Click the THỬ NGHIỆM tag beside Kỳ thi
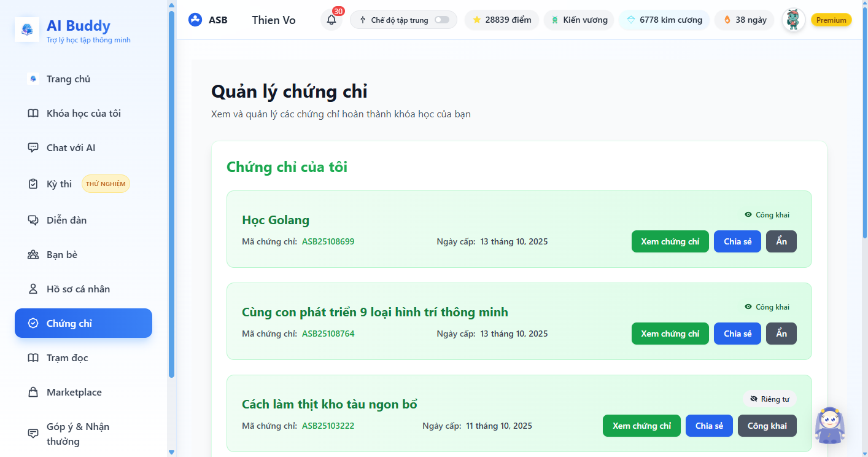868x457 pixels. [106, 184]
